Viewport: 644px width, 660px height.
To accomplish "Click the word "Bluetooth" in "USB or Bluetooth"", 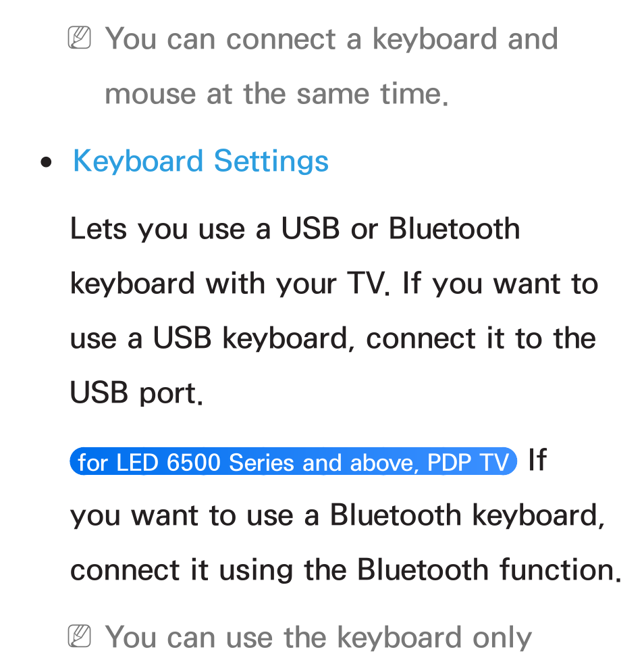I will coord(454,228).
